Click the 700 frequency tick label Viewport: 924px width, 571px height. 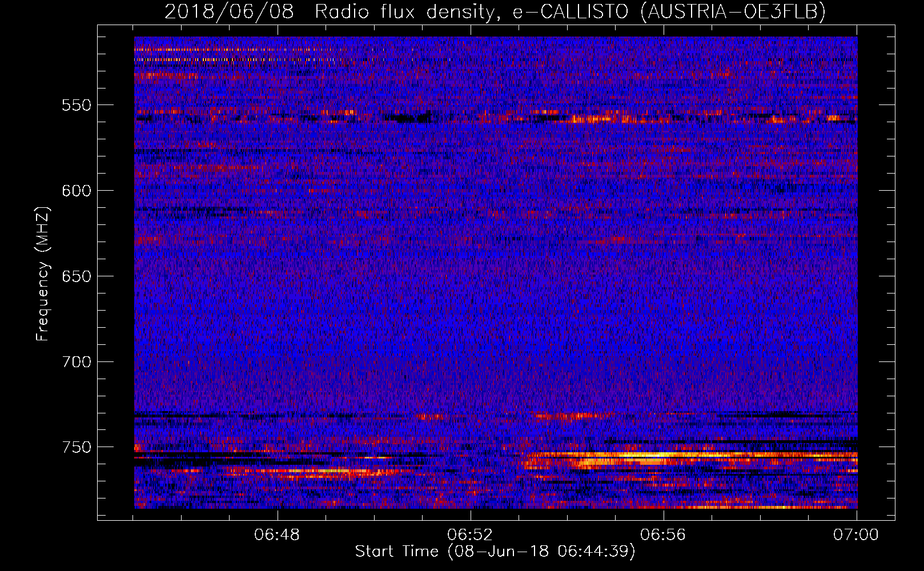pos(77,362)
